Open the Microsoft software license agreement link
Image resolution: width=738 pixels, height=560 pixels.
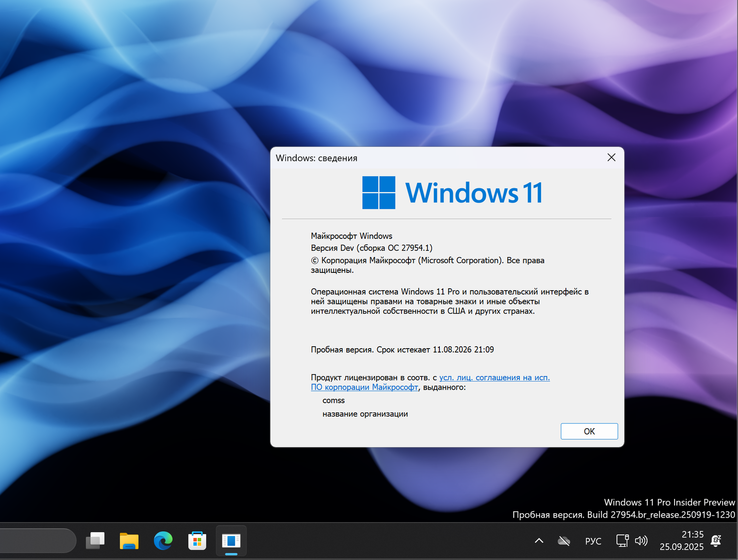[494, 377]
